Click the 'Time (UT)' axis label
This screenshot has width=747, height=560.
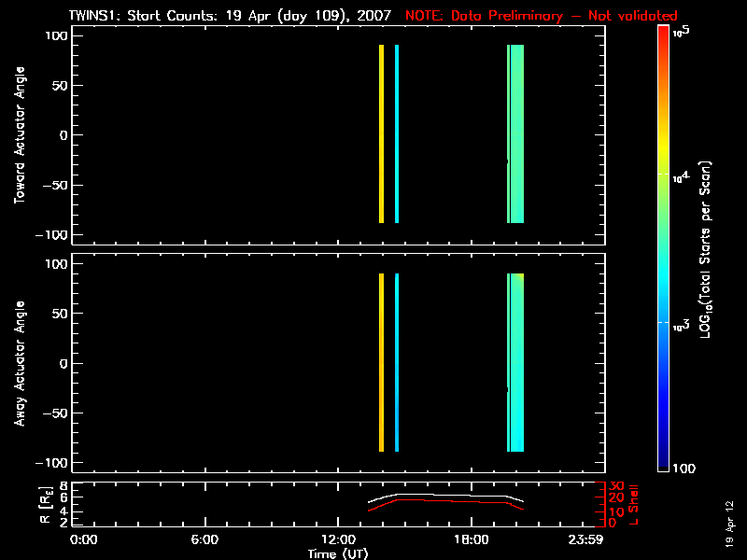(x=337, y=553)
